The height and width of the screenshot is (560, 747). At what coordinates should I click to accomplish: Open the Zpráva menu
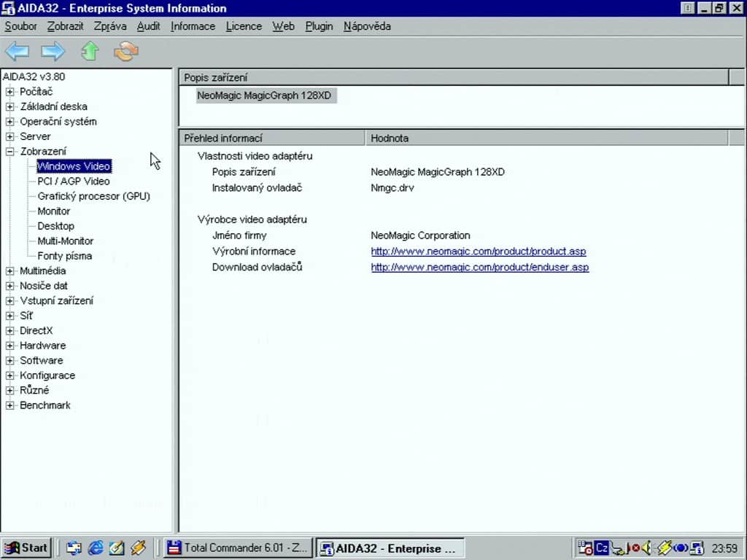(110, 26)
